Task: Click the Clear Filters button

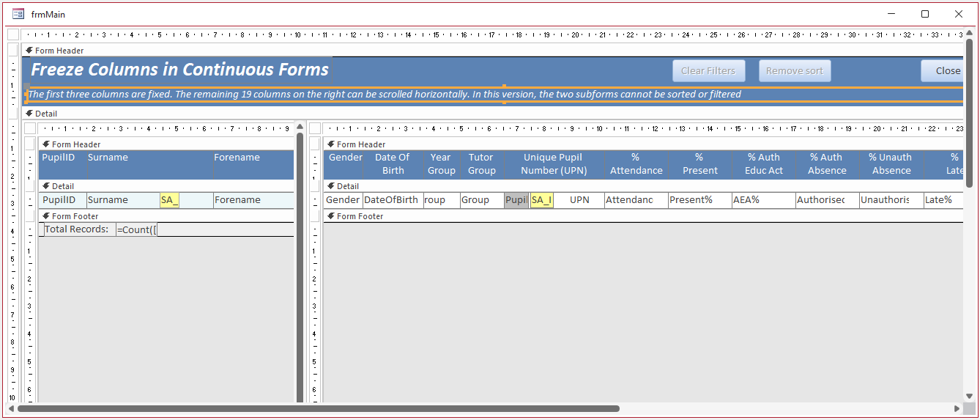Action: point(708,71)
